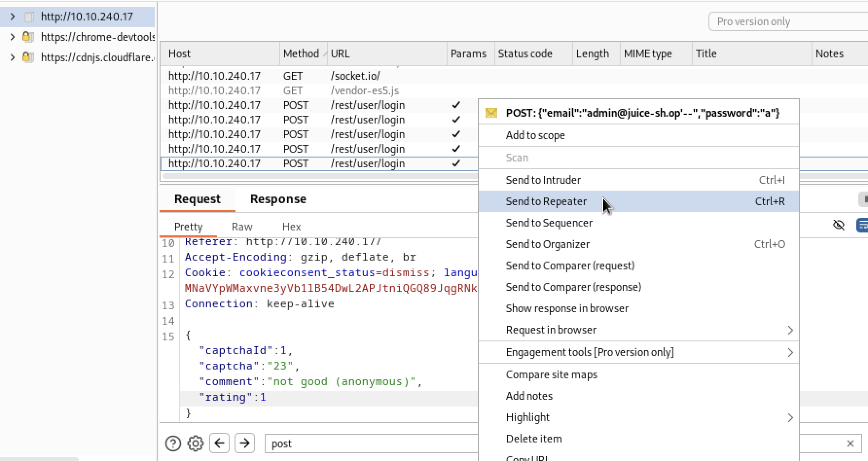Choose Send to Repeater menu entry
This screenshot has width=868, height=461.
(x=546, y=201)
